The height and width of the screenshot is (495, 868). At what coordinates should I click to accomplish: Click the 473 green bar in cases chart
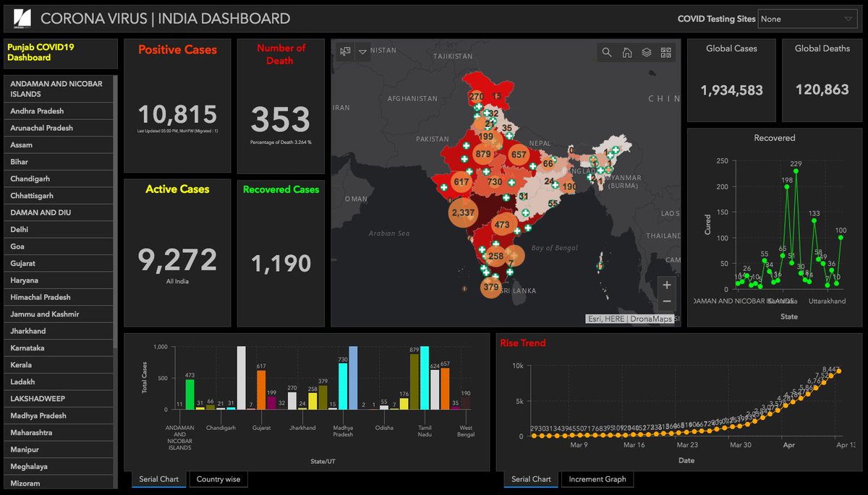coord(190,395)
